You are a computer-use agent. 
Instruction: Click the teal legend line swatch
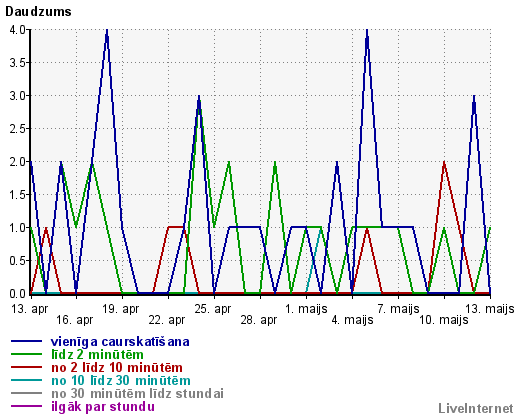point(27,380)
